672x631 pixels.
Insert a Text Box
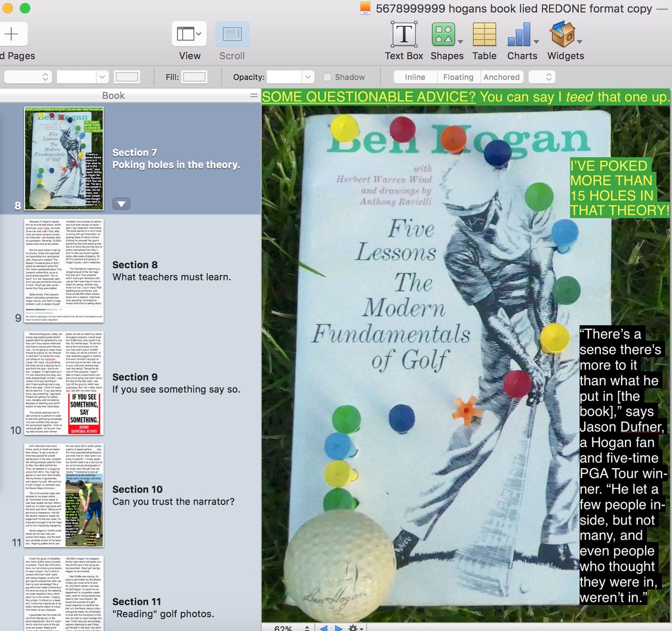point(404,35)
